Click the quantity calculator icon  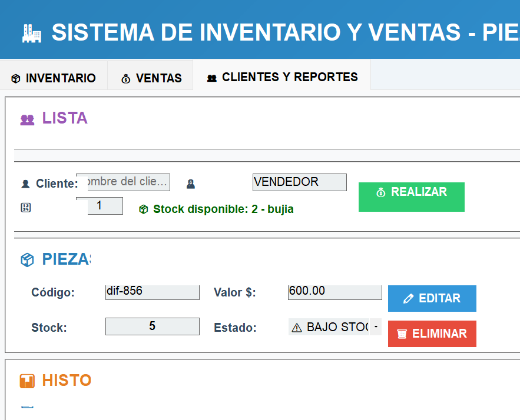click(25, 208)
